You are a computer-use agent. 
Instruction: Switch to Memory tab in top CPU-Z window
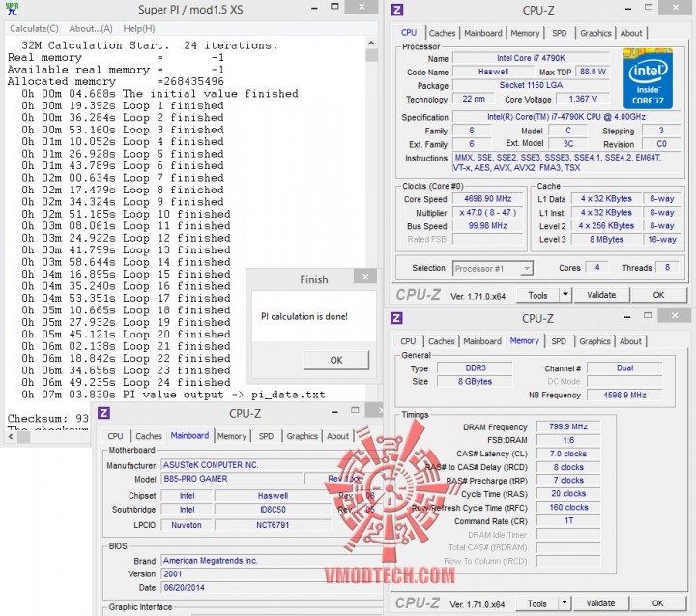[525, 33]
